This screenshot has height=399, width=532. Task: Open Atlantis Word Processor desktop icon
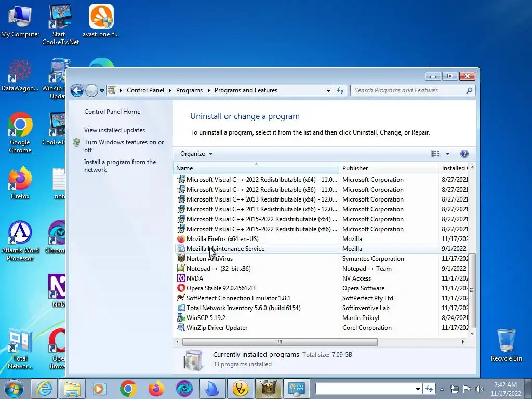20,241
